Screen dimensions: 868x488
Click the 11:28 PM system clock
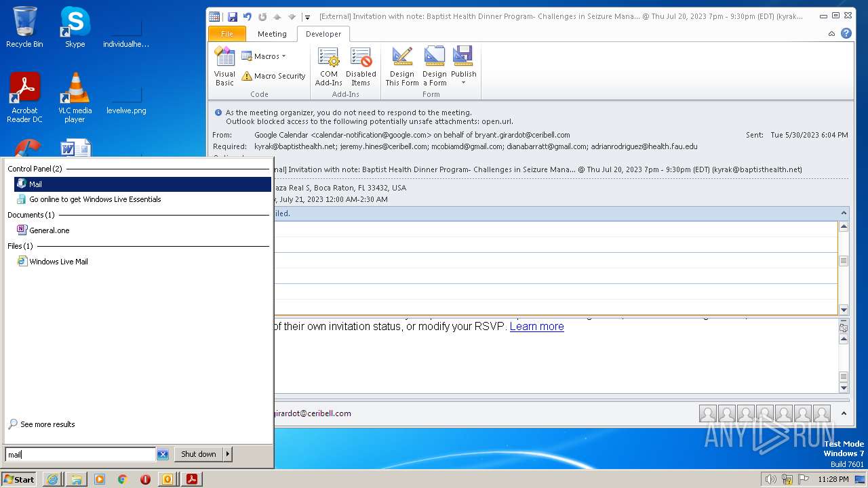833,479
